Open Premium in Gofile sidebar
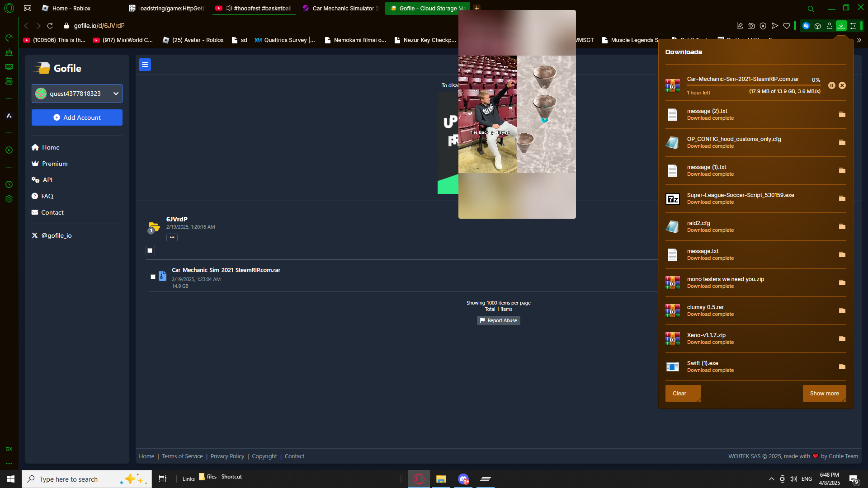868x488 pixels. (55, 164)
